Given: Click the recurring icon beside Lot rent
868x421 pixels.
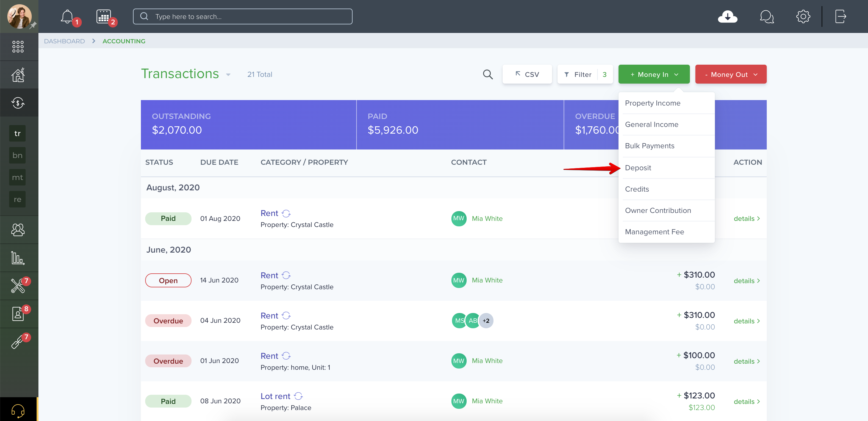Looking at the screenshot, I should tap(299, 396).
